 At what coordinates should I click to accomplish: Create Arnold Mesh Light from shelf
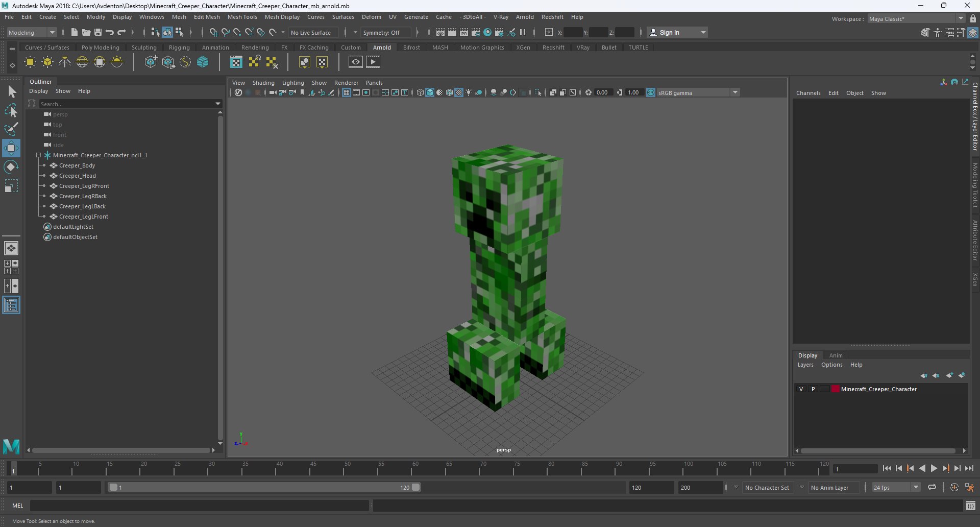point(47,62)
